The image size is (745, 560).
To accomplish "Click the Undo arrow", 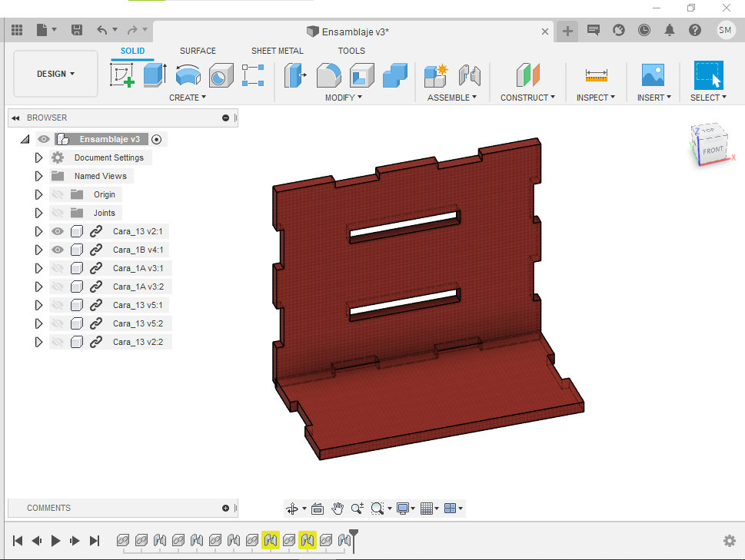I will pos(101,31).
